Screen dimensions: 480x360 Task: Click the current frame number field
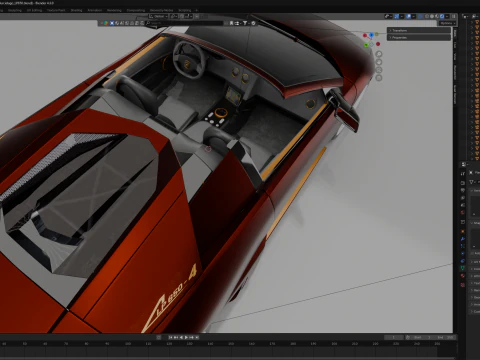393,337
